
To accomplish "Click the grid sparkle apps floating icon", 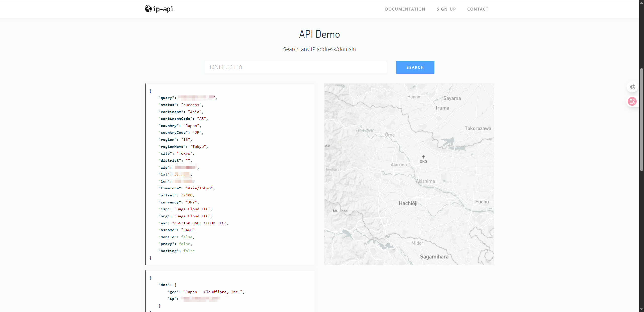I will pos(632,87).
